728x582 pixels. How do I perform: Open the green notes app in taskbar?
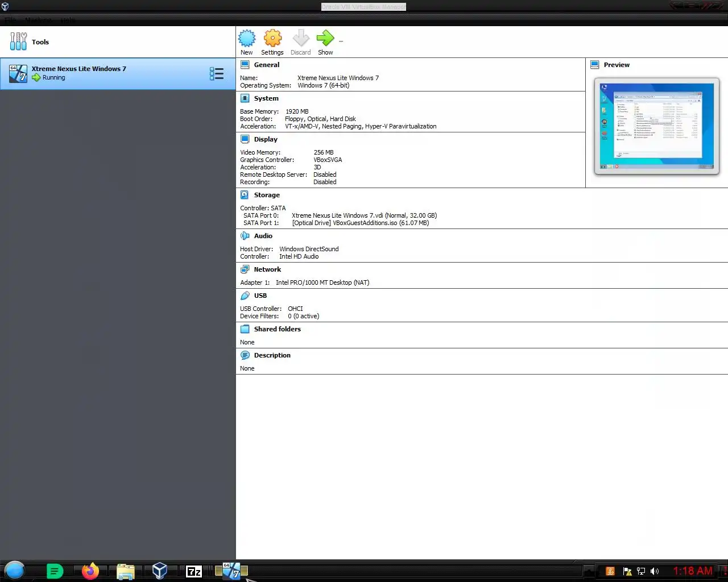pyautogui.click(x=55, y=571)
